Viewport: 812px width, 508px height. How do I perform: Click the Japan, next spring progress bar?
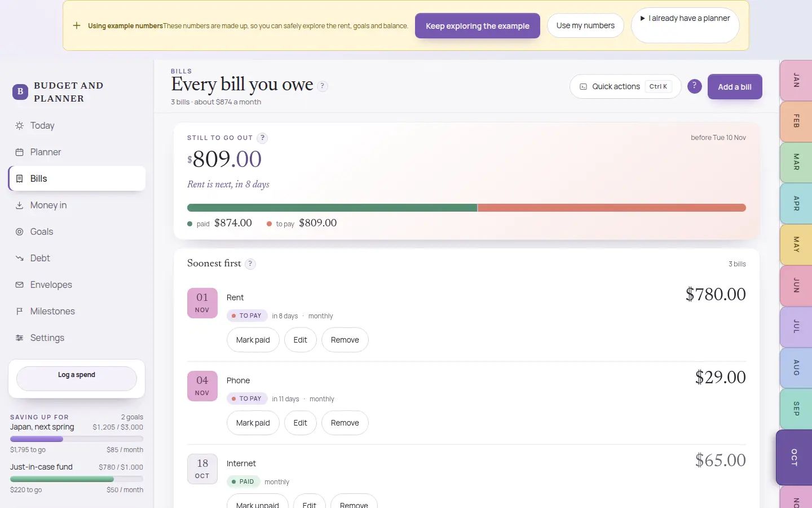[77, 439]
